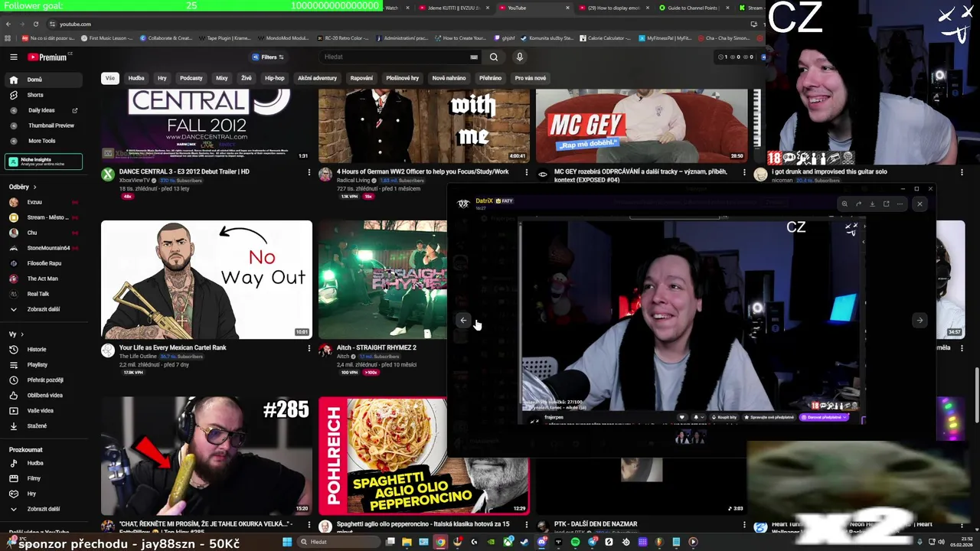The width and height of the screenshot is (980, 551).
Task: Open the Evzuu subscription channel
Action: 43,202
